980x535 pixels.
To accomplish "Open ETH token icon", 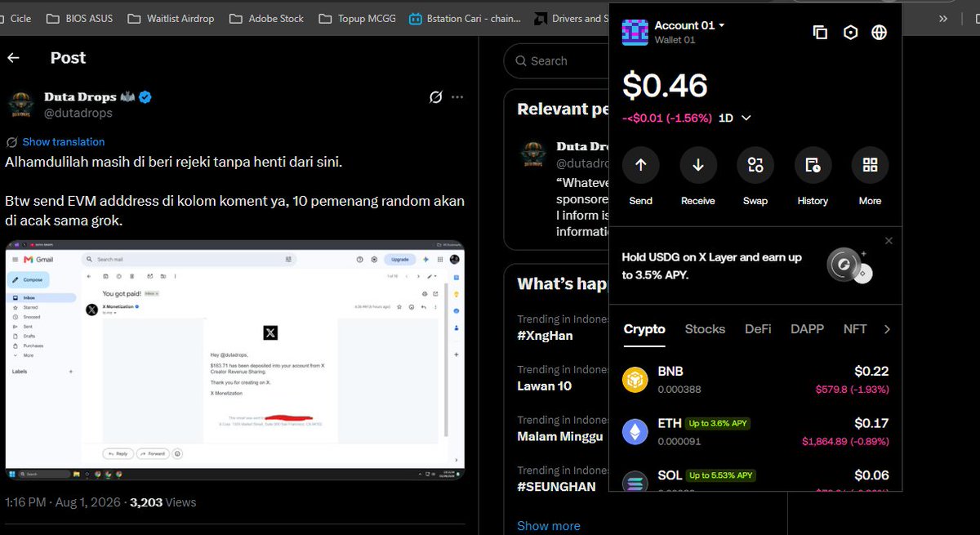I will coord(635,432).
